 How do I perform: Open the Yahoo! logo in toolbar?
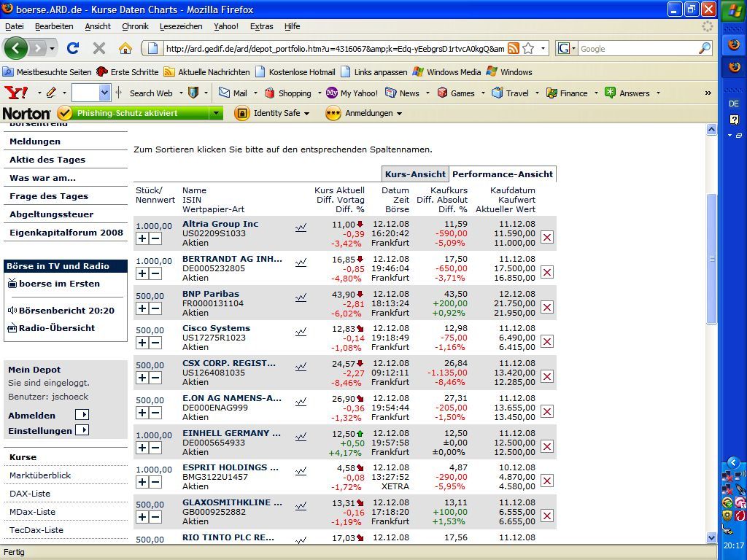16,93
